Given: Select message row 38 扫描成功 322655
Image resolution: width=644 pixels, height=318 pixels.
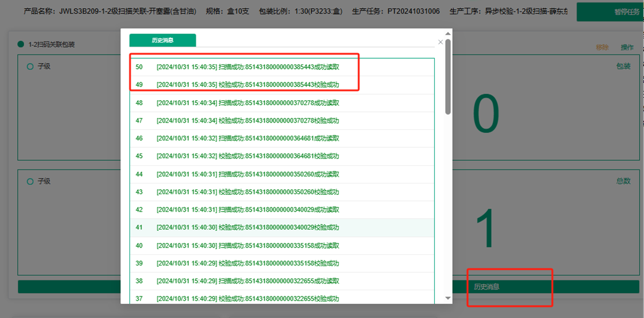Looking at the screenshot, I should 282,281.
